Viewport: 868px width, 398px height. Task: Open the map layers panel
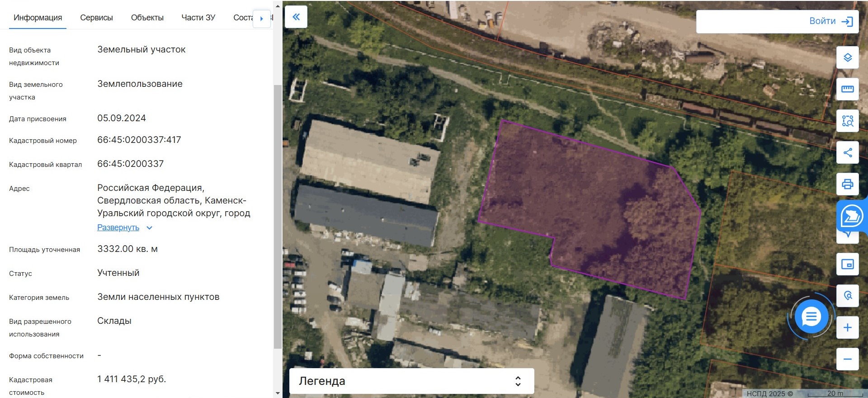(x=848, y=57)
